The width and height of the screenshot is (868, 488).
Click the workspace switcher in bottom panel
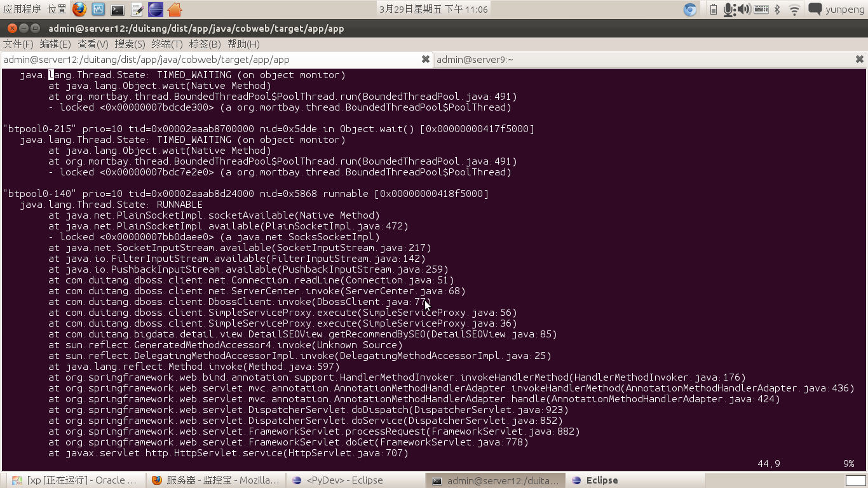coord(856,480)
